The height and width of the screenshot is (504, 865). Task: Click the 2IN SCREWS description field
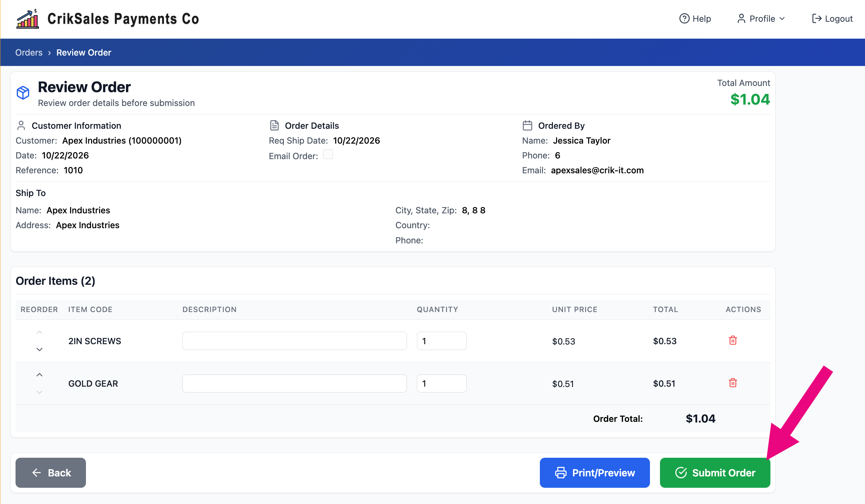click(294, 341)
